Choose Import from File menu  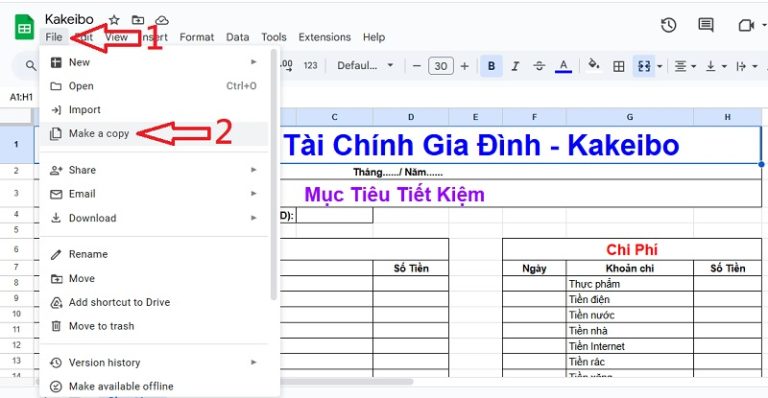(x=154, y=110)
